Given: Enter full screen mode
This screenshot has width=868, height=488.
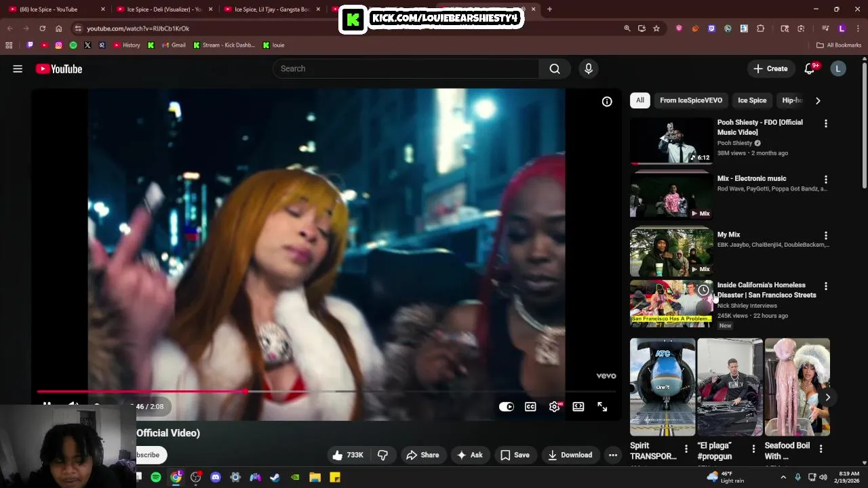Looking at the screenshot, I should (x=602, y=407).
